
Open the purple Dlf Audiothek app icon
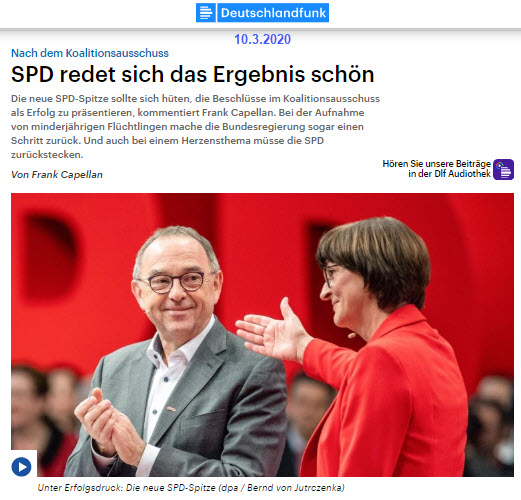[503, 169]
